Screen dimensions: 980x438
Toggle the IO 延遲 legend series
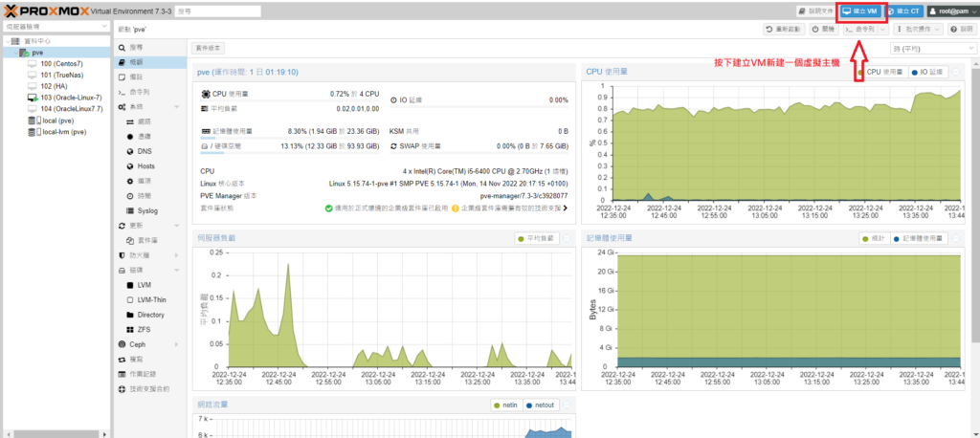click(927, 72)
